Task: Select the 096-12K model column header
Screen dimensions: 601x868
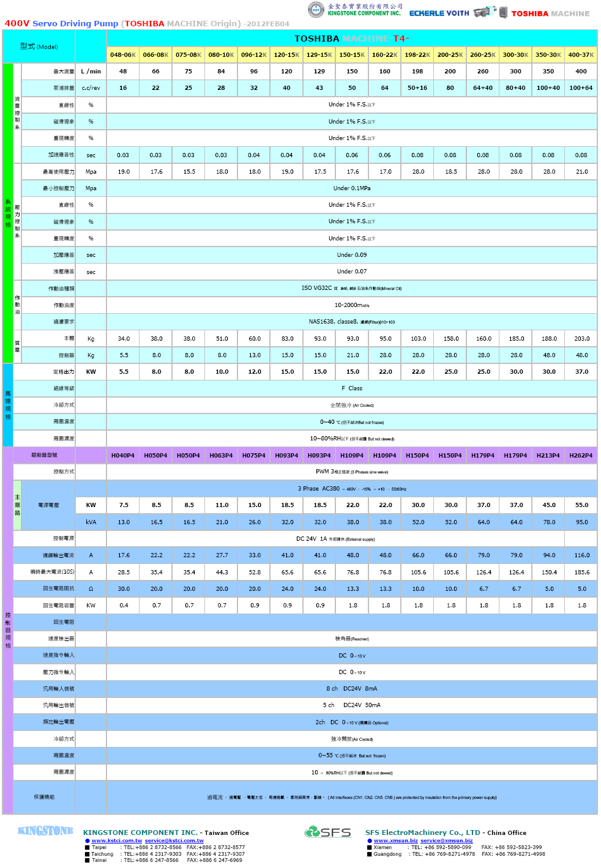Action: click(x=254, y=55)
